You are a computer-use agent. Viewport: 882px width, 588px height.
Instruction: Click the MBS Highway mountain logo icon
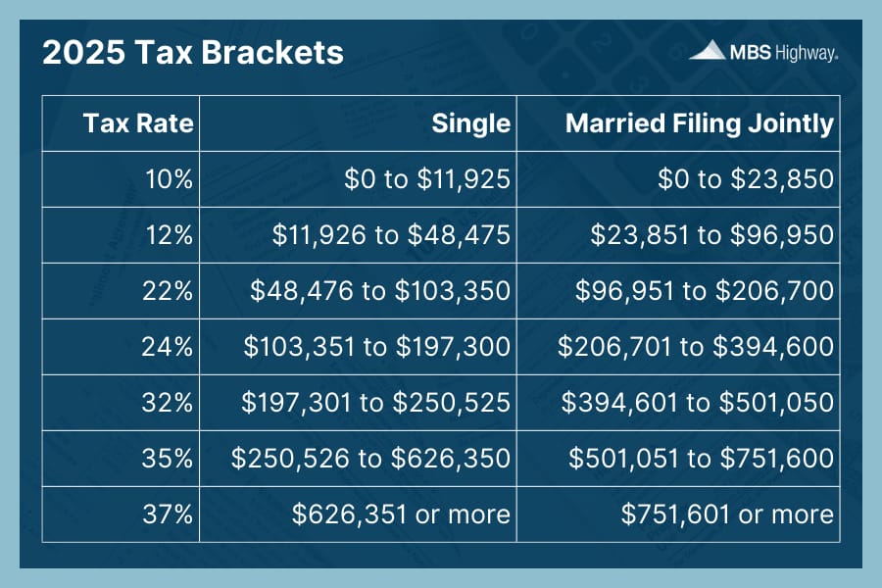708,50
